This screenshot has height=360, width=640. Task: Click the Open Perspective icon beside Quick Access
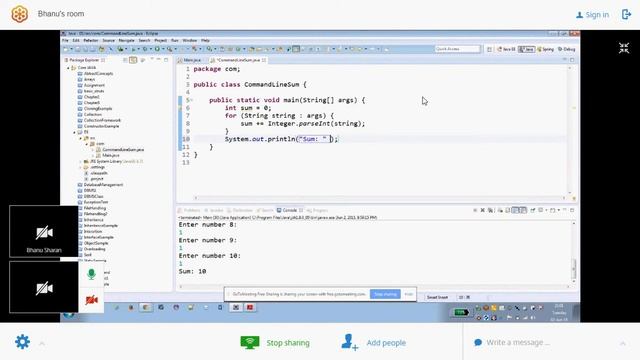[489, 49]
